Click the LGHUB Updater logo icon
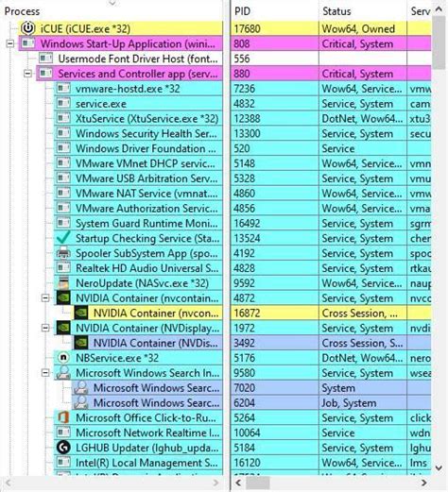448x492 pixels. pyautogui.click(x=63, y=448)
